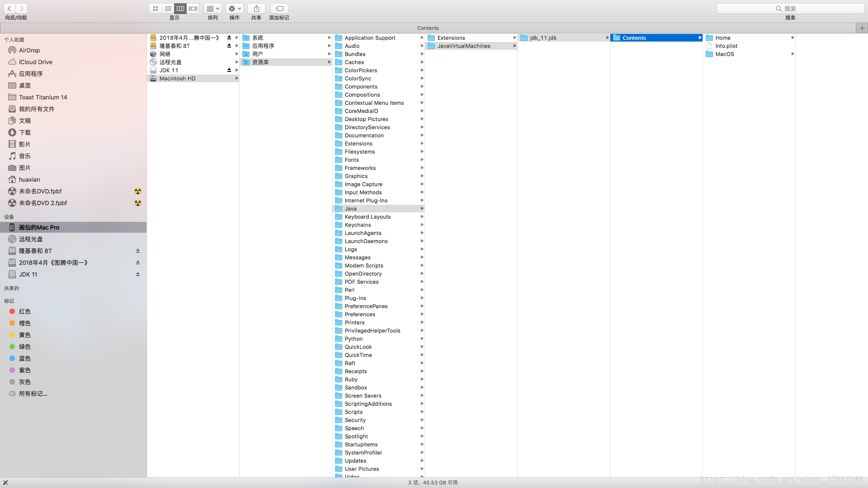Image resolution: width=868 pixels, height=488 pixels.
Task: Click the JDK 11 eject button
Action: click(138, 274)
